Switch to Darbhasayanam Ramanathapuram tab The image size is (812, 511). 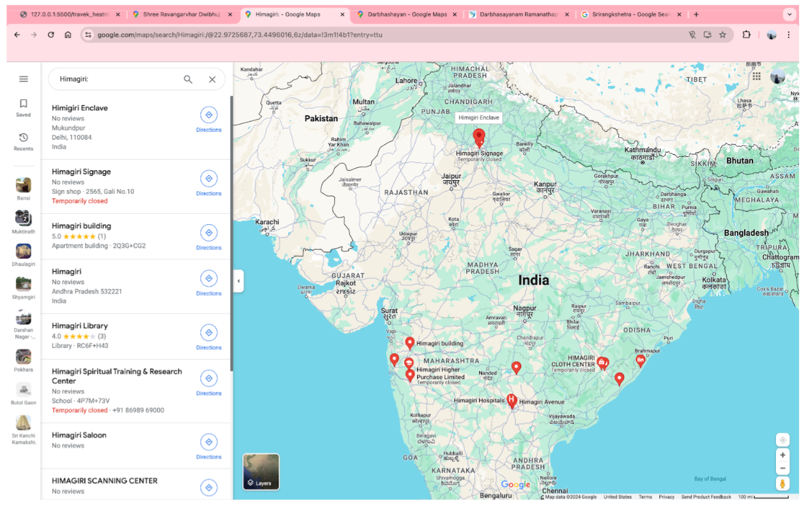point(519,14)
